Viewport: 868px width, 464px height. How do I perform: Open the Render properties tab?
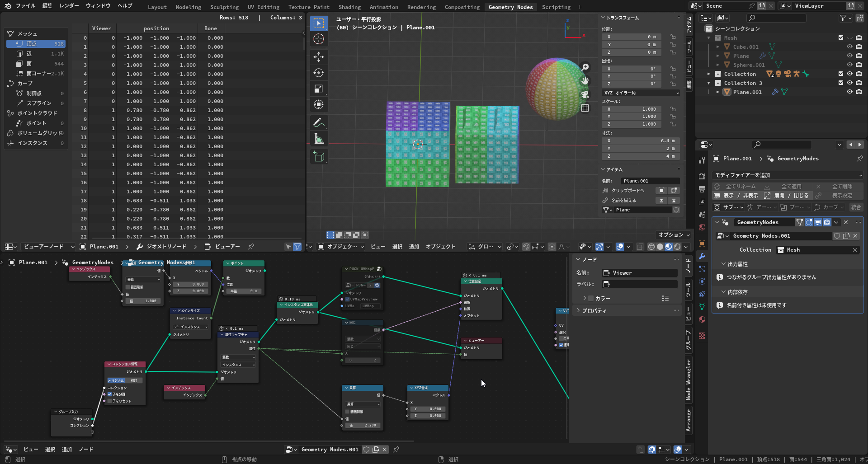pos(702,177)
